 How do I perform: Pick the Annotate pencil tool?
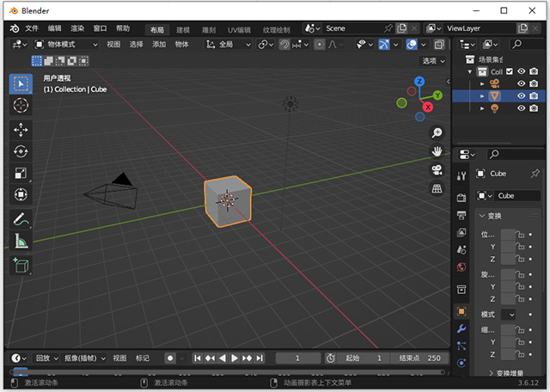21,219
